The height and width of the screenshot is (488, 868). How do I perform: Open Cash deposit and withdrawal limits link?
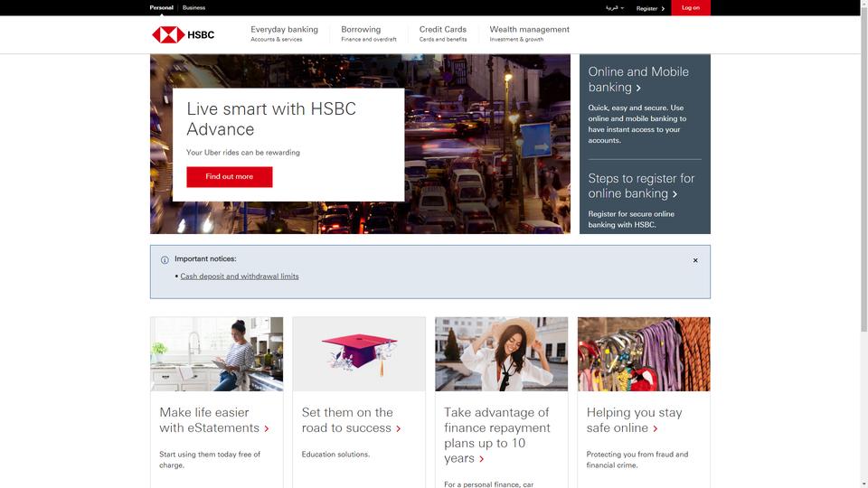(x=239, y=277)
